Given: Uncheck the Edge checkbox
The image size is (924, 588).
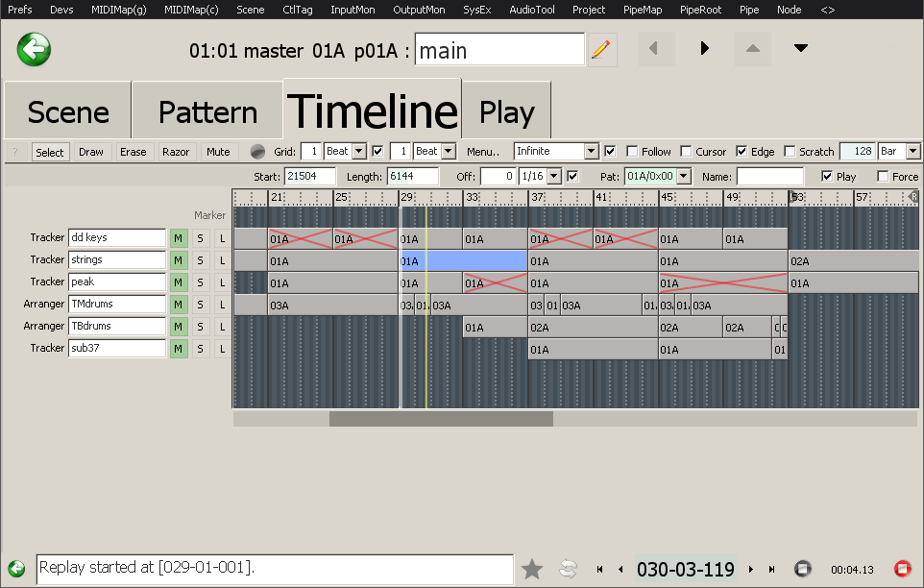Looking at the screenshot, I should coord(742,152).
